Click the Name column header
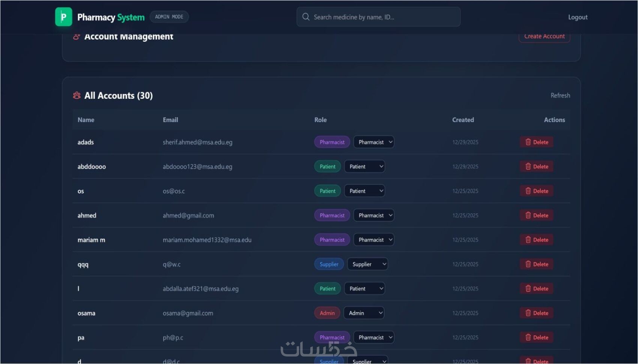 click(x=86, y=120)
